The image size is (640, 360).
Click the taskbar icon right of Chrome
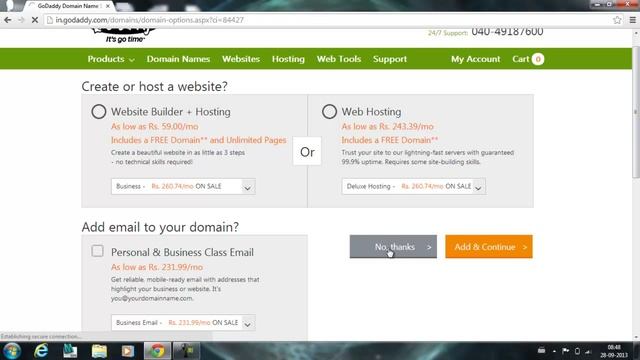[x=186, y=351]
